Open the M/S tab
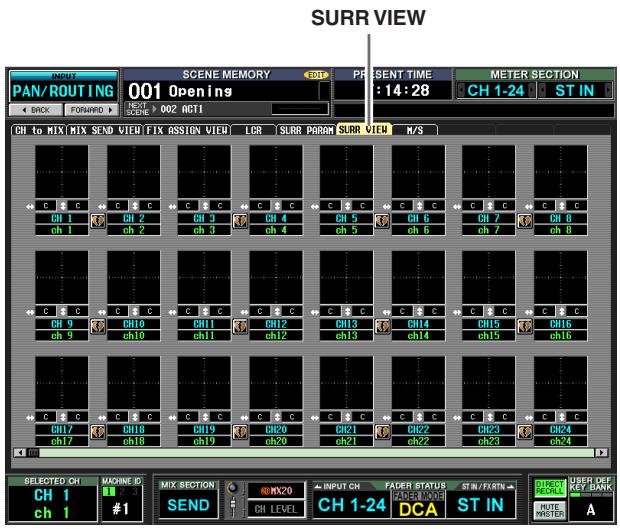 coord(415,130)
